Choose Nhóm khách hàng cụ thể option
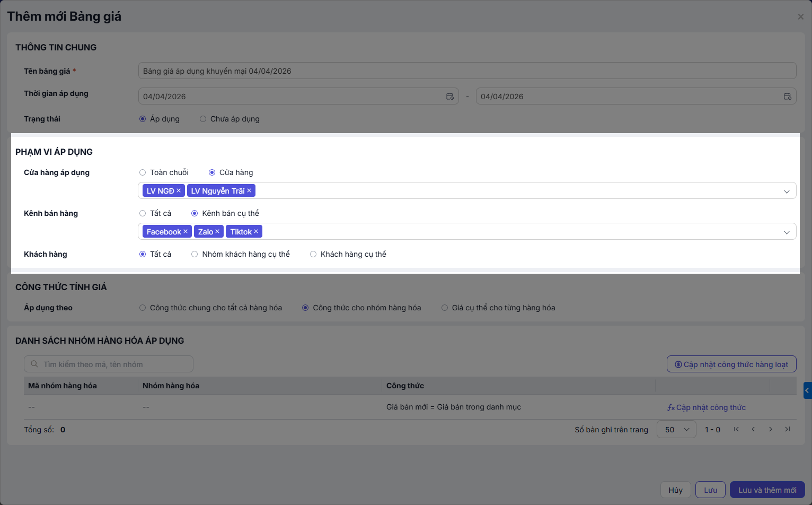This screenshot has width=812, height=505. pos(195,254)
